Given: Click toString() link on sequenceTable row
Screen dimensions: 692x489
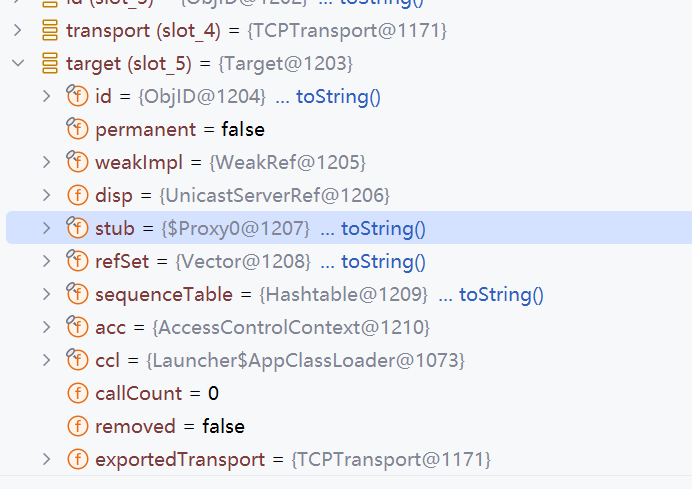Looking at the screenshot, I should pos(501,294).
